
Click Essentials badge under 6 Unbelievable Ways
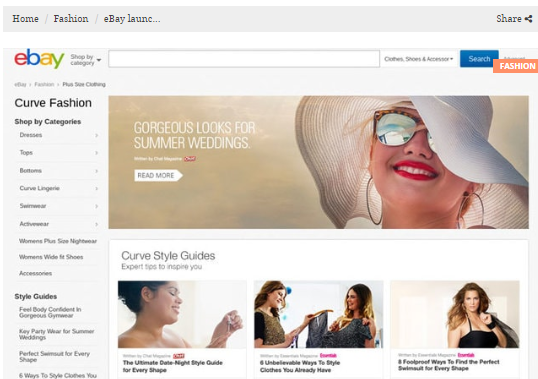[x=328, y=355]
